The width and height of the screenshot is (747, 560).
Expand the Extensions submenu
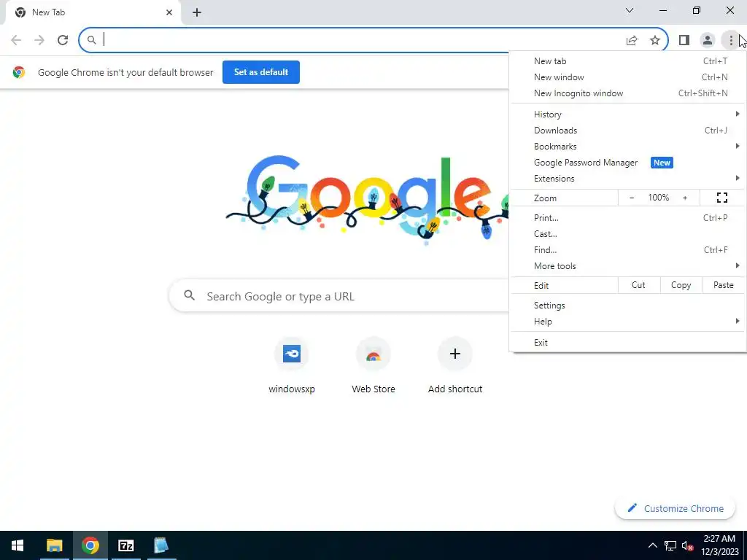click(x=628, y=179)
